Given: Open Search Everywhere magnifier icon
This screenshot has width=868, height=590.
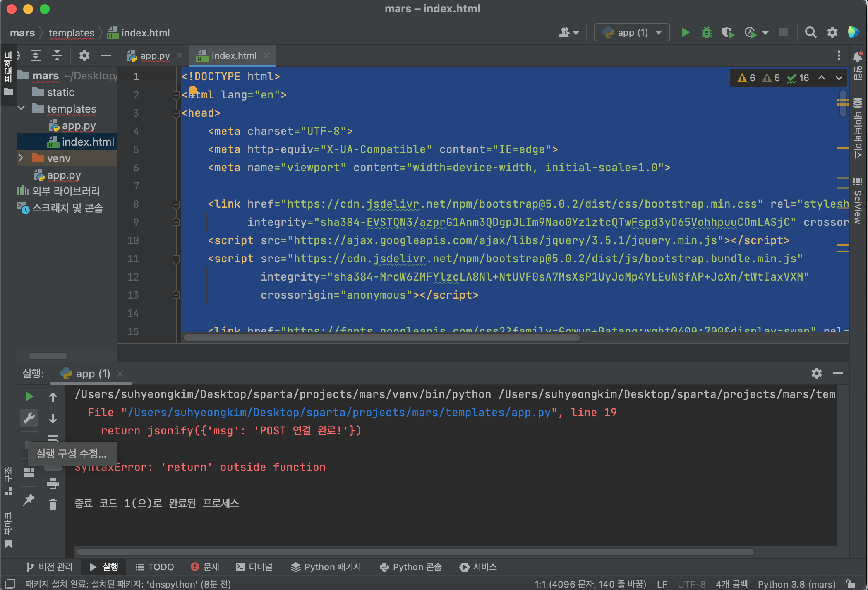Looking at the screenshot, I should tap(810, 32).
